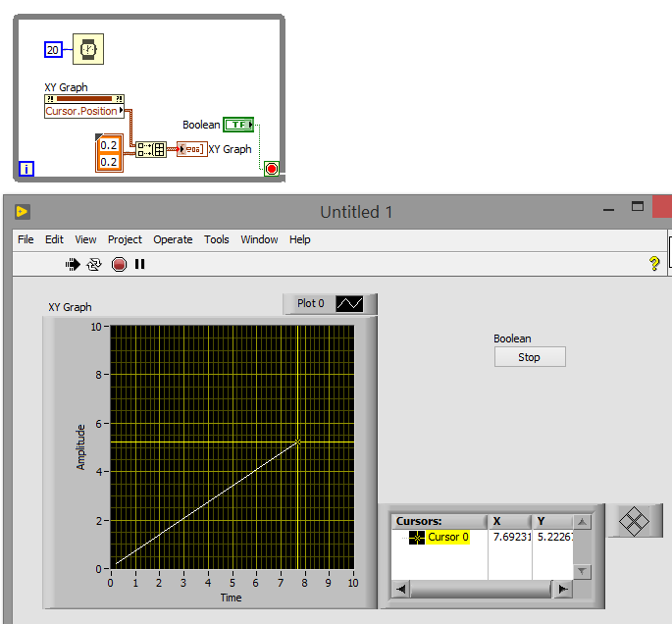Click the Stop Boolean button

(530, 357)
